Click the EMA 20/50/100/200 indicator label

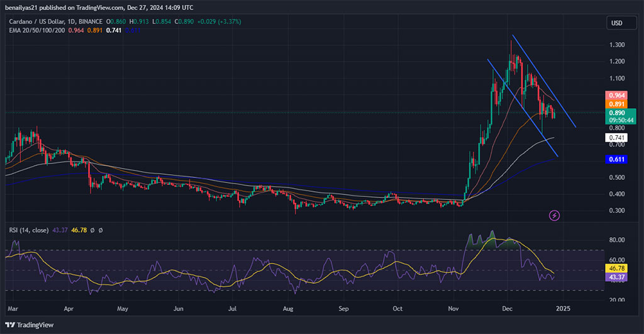pyautogui.click(x=37, y=30)
